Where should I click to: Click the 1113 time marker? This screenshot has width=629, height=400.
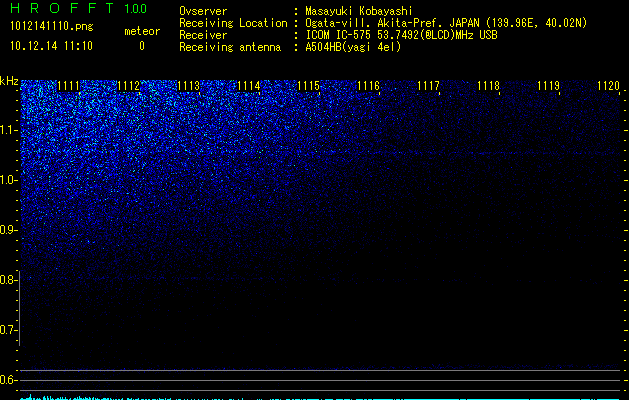[189, 86]
